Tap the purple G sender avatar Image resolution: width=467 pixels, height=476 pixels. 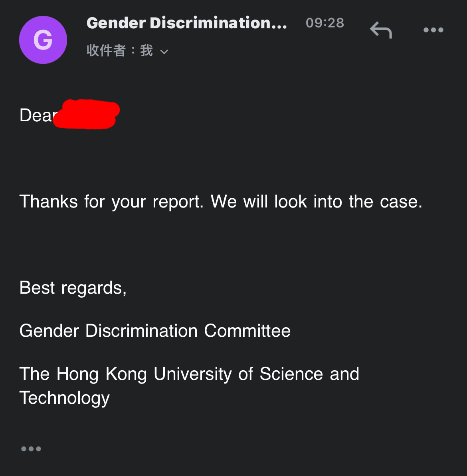tap(43, 40)
